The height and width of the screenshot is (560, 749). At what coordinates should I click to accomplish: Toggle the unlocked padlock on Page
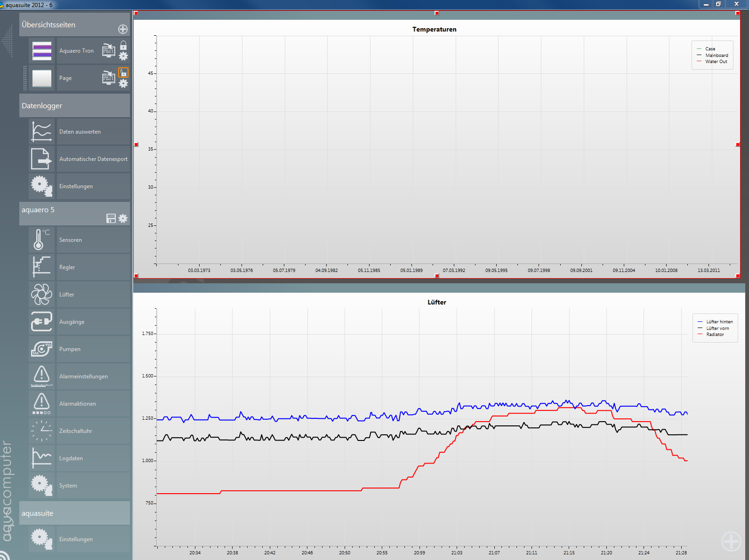(123, 73)
